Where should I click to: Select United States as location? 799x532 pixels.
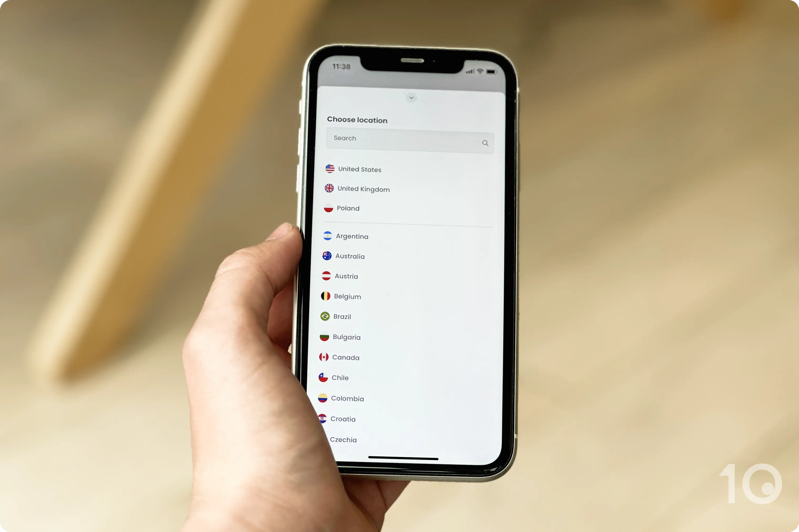[x=359, y=169]
